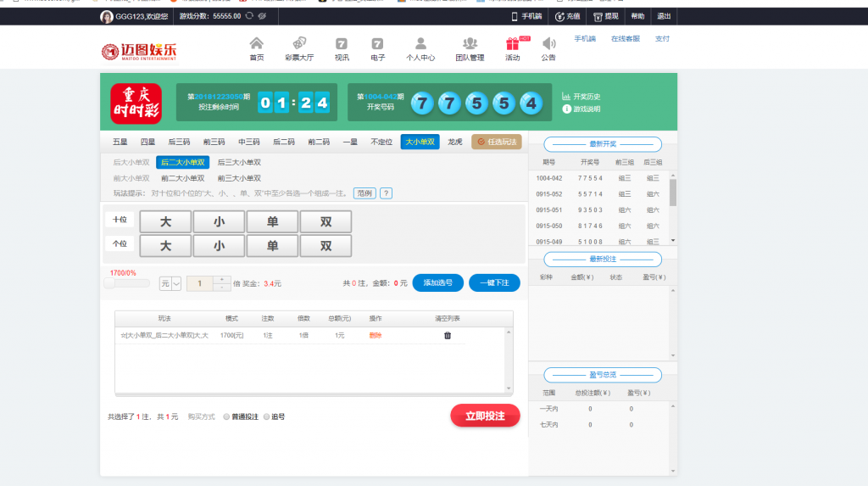Open the 首页 home icon

256,44
